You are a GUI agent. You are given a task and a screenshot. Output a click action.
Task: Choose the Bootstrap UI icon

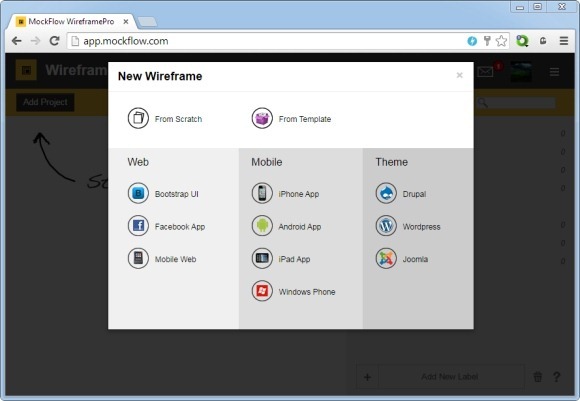coord(138,193)
